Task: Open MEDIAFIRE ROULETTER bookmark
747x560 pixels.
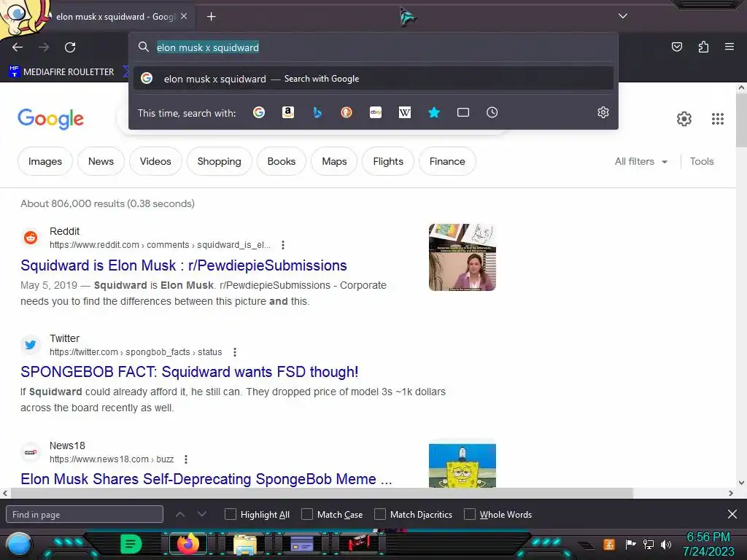Action: (61, 72)
